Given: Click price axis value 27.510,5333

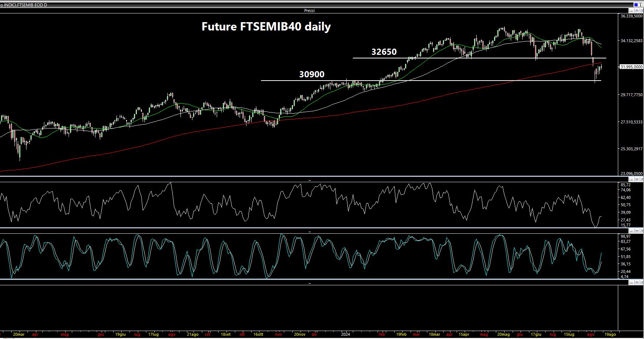Looking at the screenshot, I should (x=631, y=122).
